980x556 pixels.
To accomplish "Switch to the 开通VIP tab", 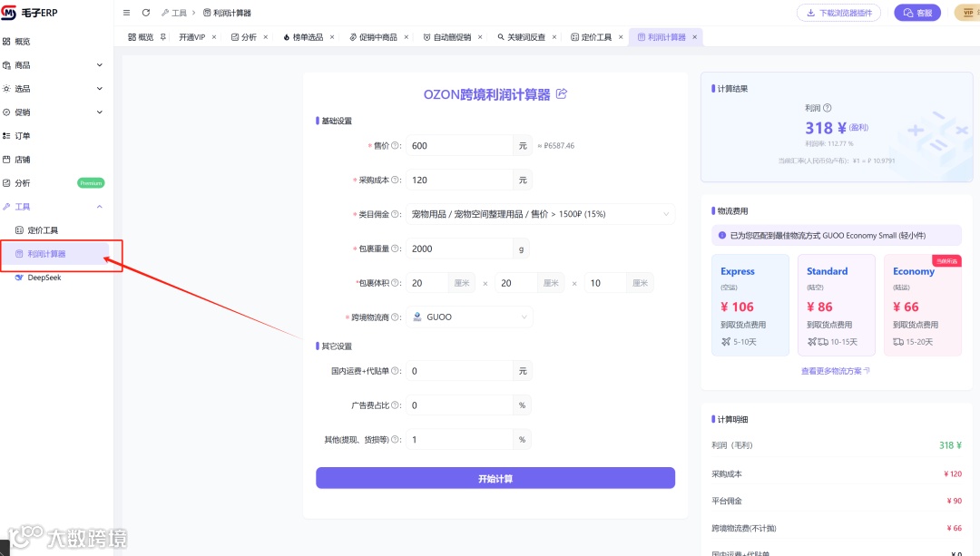I will 191,37.
